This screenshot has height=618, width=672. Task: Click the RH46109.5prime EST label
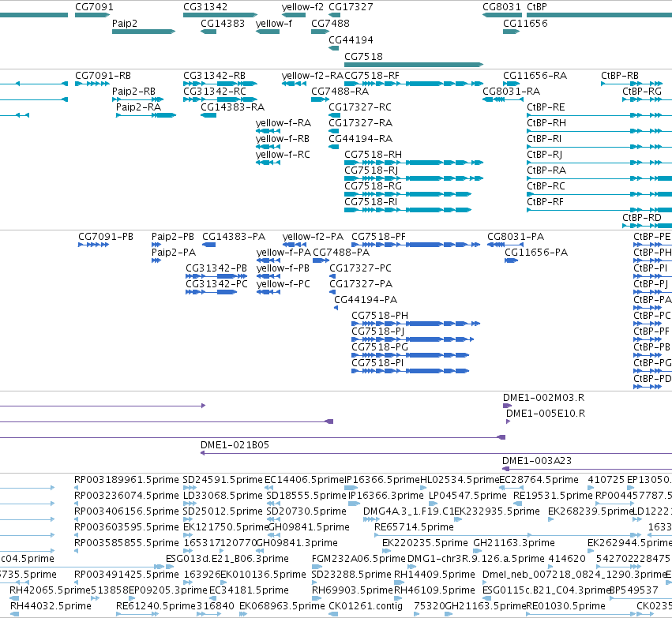(434, 590)
